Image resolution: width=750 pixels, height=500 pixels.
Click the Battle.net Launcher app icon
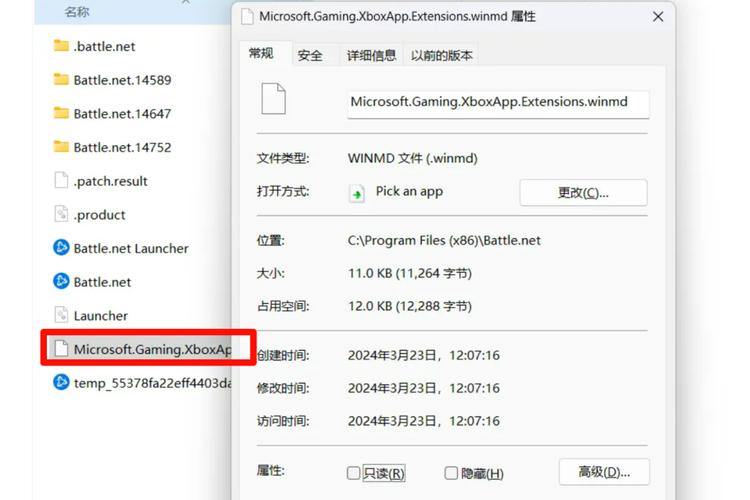[61, 247]
